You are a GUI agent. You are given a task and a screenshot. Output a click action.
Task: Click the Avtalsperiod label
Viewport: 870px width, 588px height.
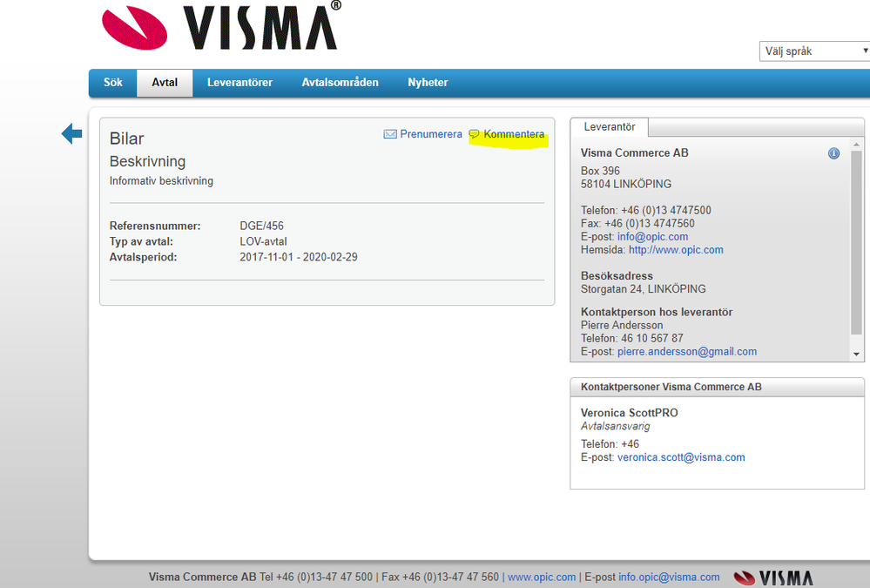[143, 257]
